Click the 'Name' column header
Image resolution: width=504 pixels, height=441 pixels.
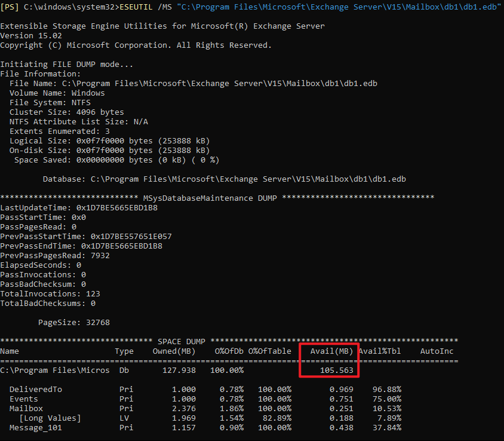[x=10, y=351]
